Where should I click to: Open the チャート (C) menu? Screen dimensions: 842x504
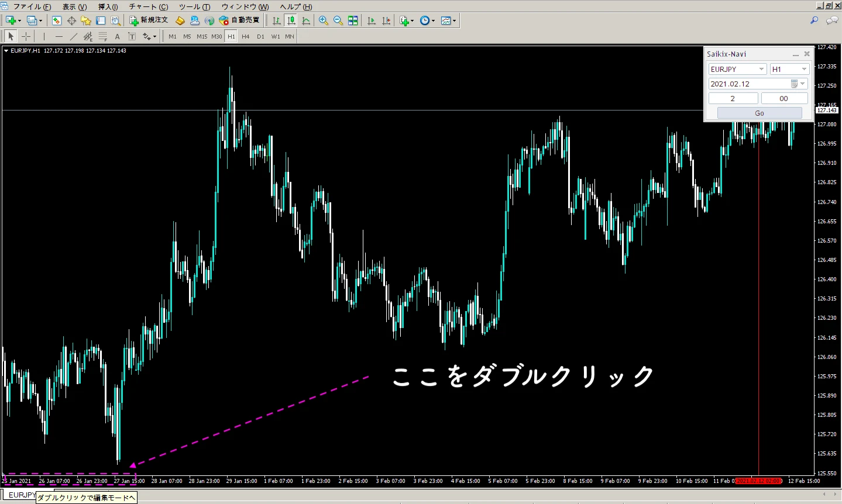click(149, 7)
